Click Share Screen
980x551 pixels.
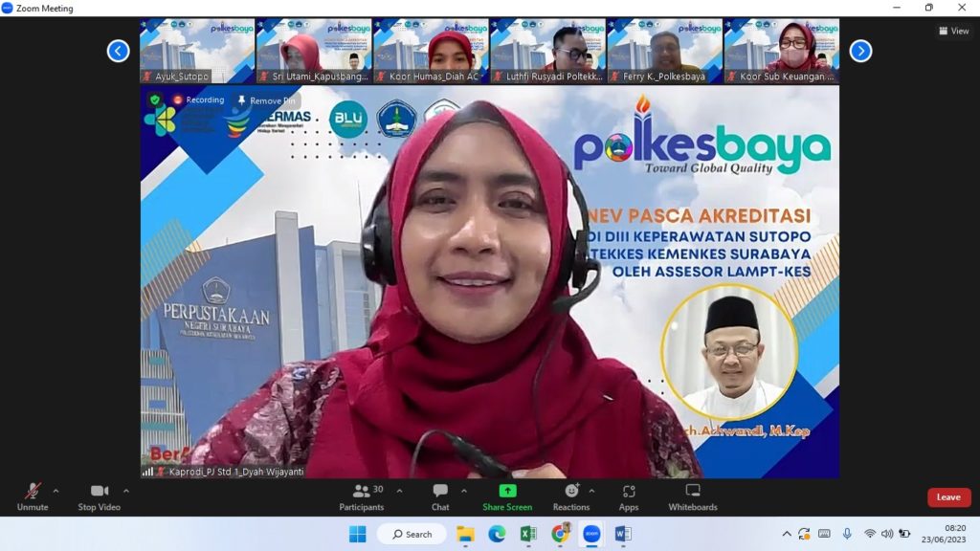pyautogui.click(x=507, y=497)
